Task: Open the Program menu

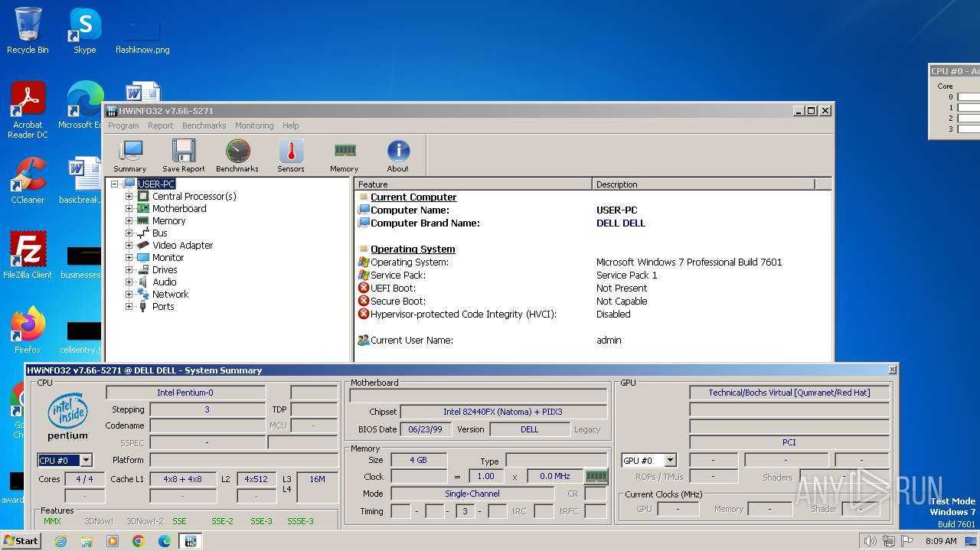Action: pyautogui.click(x=123, y=126)
